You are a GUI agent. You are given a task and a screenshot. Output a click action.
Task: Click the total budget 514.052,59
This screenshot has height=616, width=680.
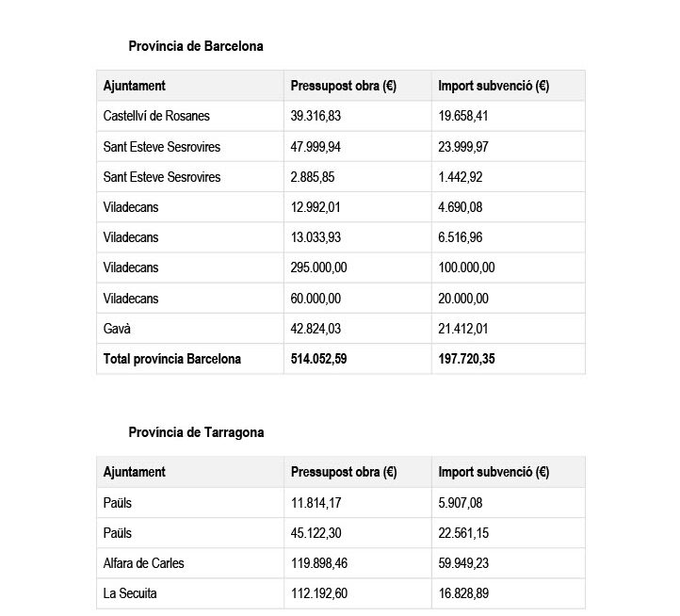[x=319, y=359]
